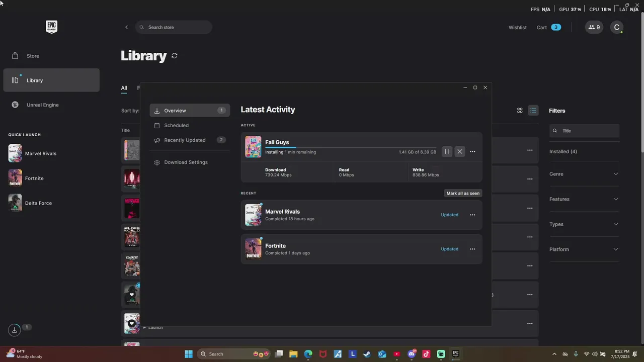Image resolution: width=644 pixels, height=362 pixels.
Task: Click the Fortnite activity thumbnail
Action: (253, 249)
